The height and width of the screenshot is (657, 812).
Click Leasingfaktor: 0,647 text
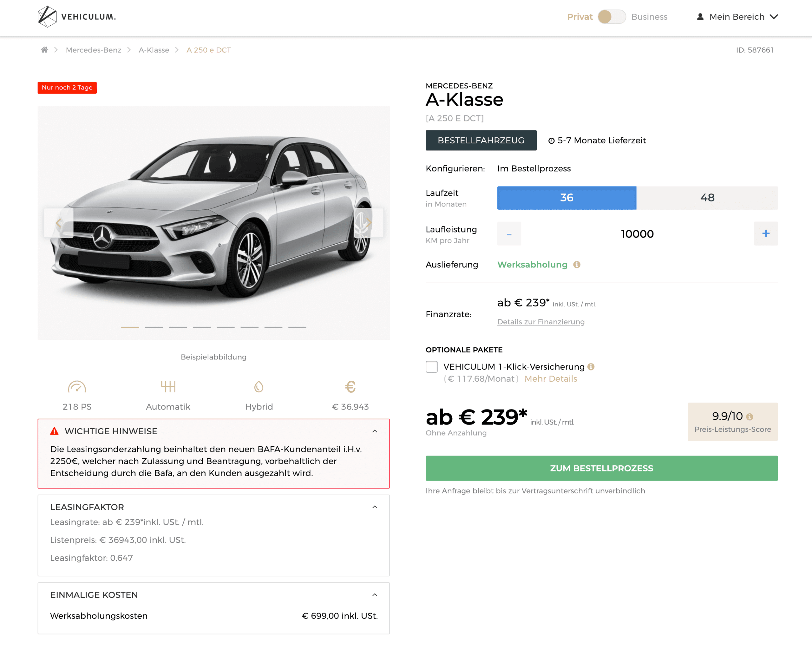pyautogui.click(x=92, y=558)
